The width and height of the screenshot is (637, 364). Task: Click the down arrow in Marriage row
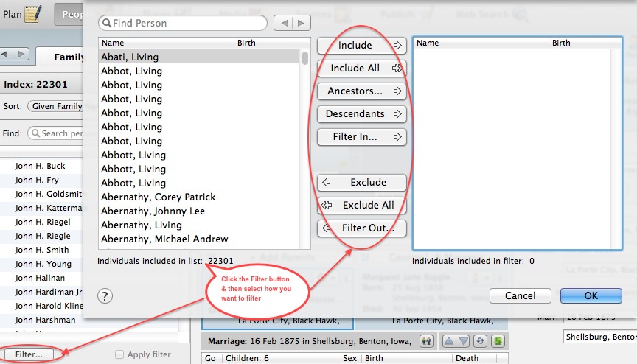pos(464,341)
